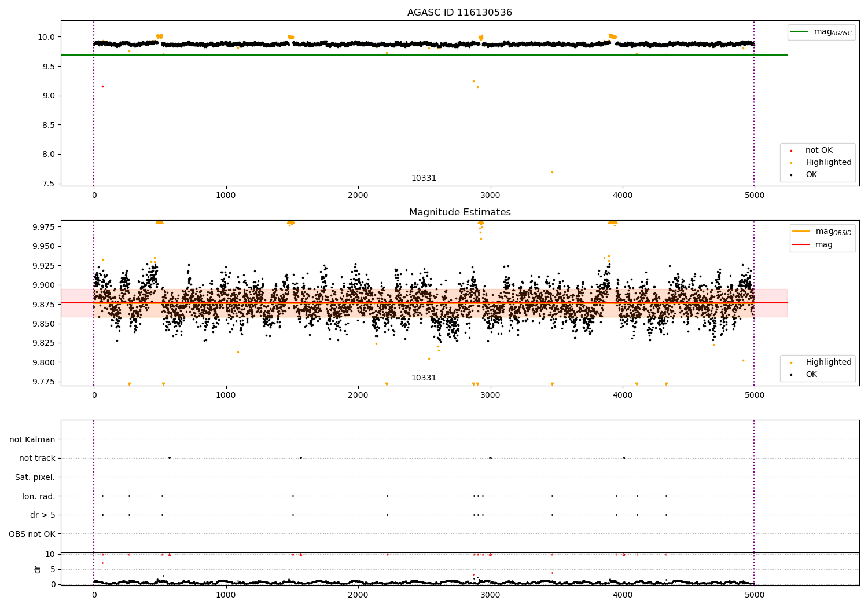Click the red mag legend line in middle plot
Image resolution: width=868 pixels, height=608 pixels.
point(801,244)
